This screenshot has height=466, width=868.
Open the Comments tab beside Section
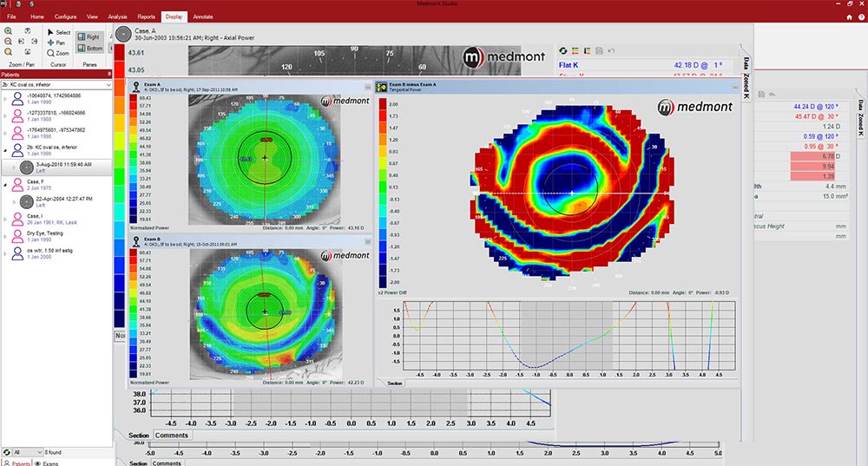[x=171, y=435]
